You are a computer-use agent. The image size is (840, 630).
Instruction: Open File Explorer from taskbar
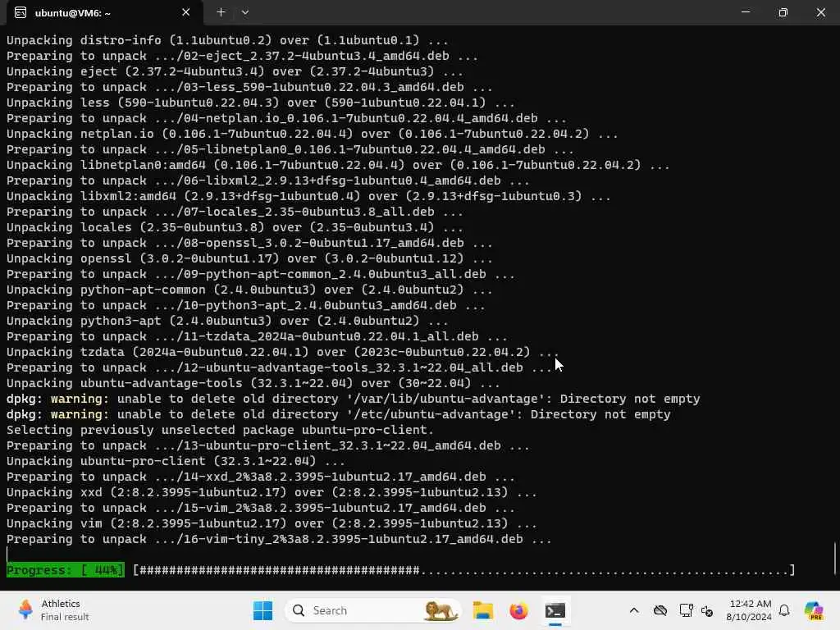pyautogui.click(x=482, y=610)
